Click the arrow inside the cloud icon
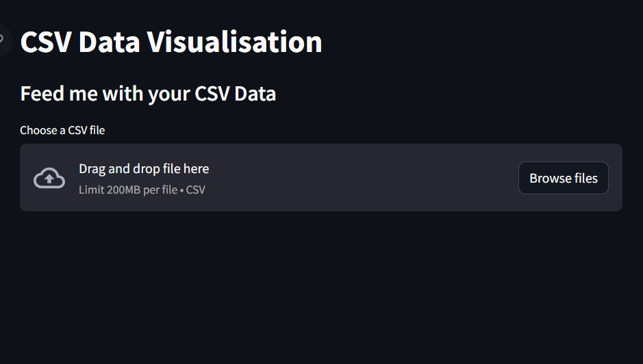Screen dimensions: 643x364 (49, 179)
